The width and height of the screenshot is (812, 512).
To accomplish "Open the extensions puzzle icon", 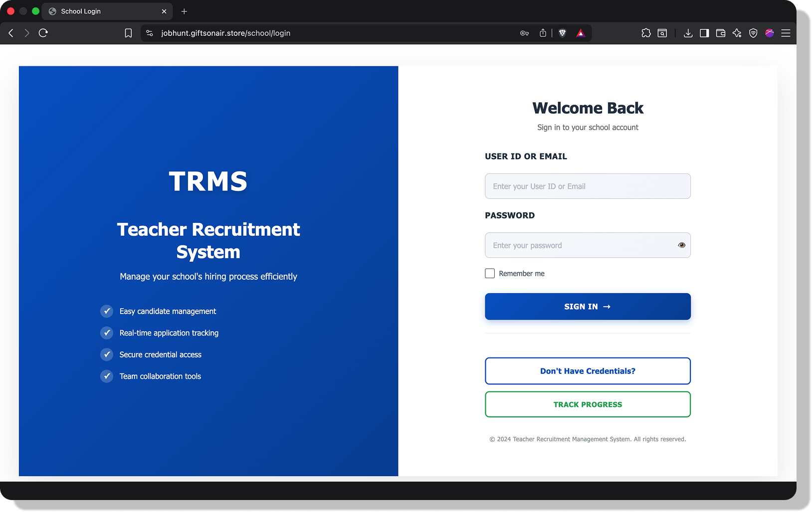I will tap(646, 33).
